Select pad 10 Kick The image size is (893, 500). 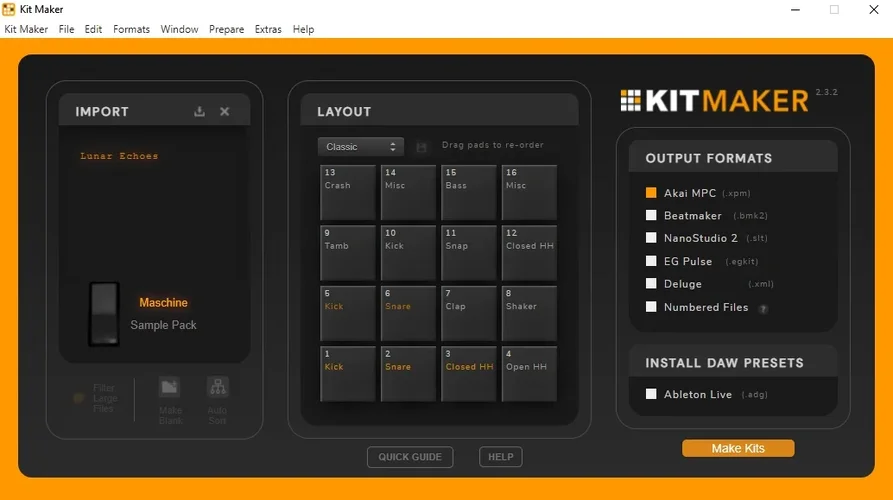[408, 253]
